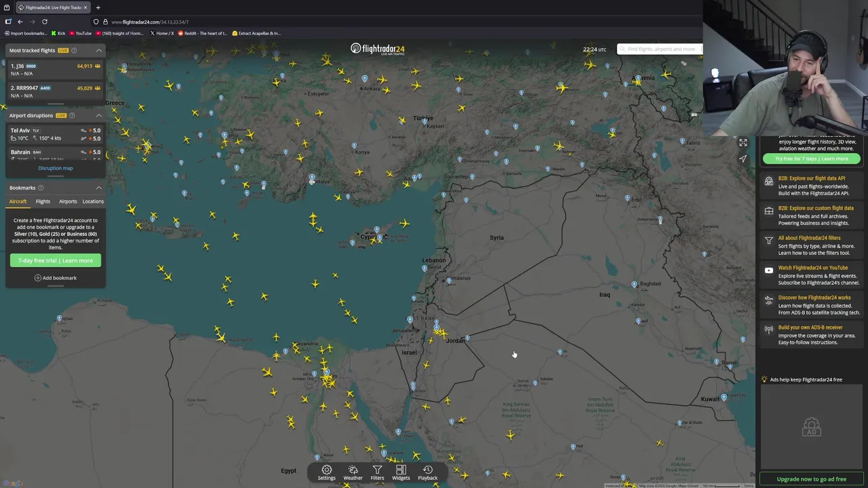
Task: Collapse the Most tracked flights panel
Action: (99, 50)
